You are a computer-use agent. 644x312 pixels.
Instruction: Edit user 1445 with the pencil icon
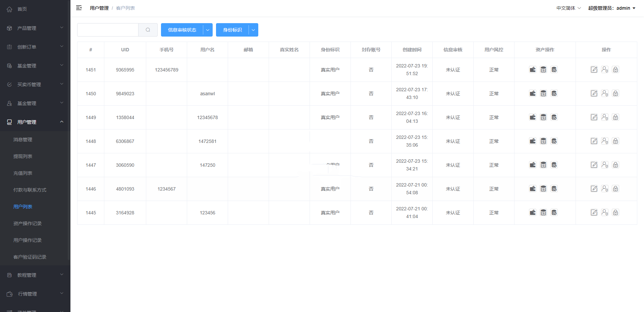(594, 213)
